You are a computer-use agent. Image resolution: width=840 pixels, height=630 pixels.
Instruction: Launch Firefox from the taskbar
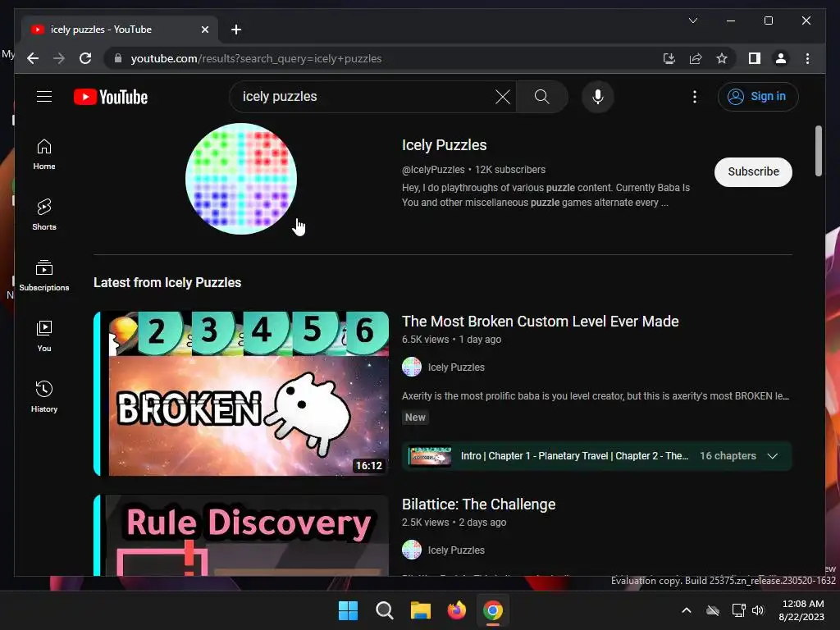coord(456,610)
